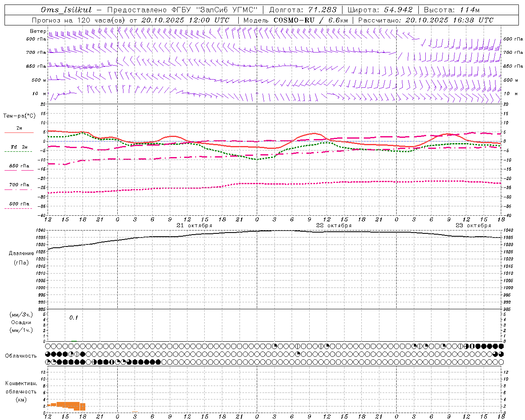Click 'Рассчитано: 20.10.2025 16:38 UTC' timestamp

pos(426,20)
